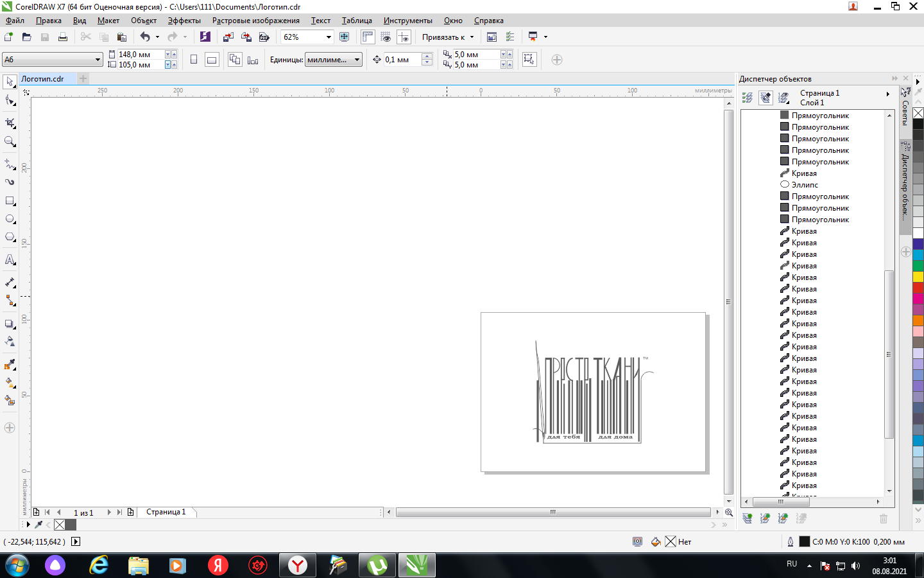This screenshot has width=924, height=578.
Task: Open the Effects menu
Action: click(x=184, y=21)
